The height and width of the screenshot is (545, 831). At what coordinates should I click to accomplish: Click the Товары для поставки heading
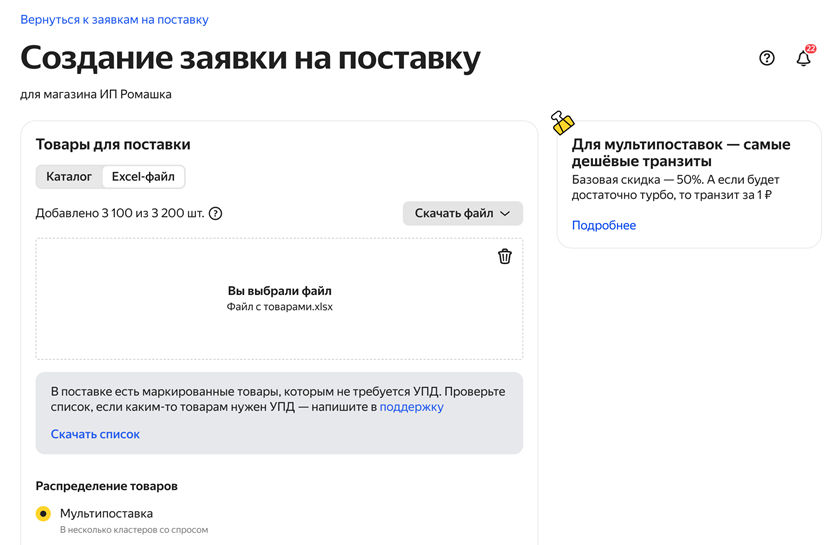coord(113,145)
